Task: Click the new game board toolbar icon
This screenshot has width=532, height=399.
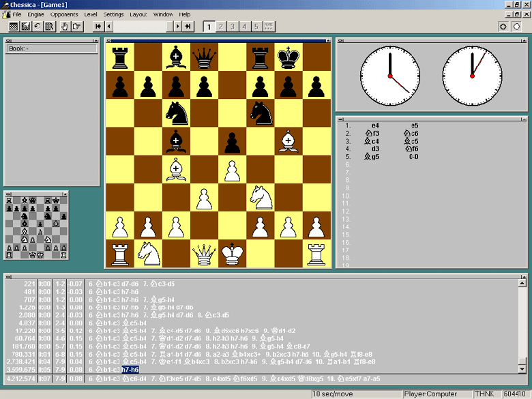Action: point(14,27)
